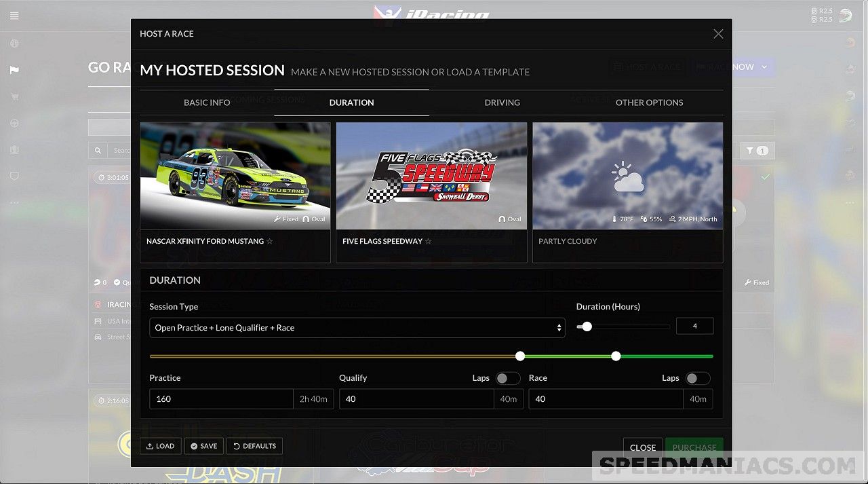Open the shopping cart icon in the sidebar
Screen dimensions: 868x484
pos(14,96)
